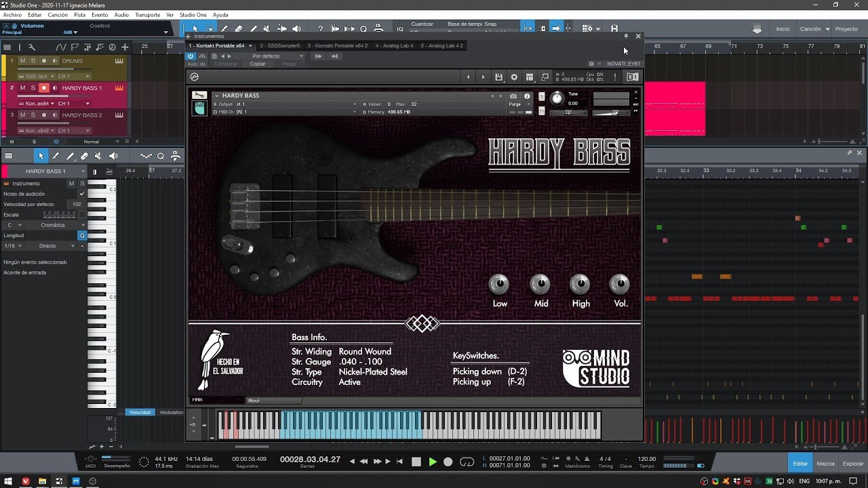Viewport: 868px width, 488px height.
Task: Mute the DRUMS track
Action: (22, 61)
